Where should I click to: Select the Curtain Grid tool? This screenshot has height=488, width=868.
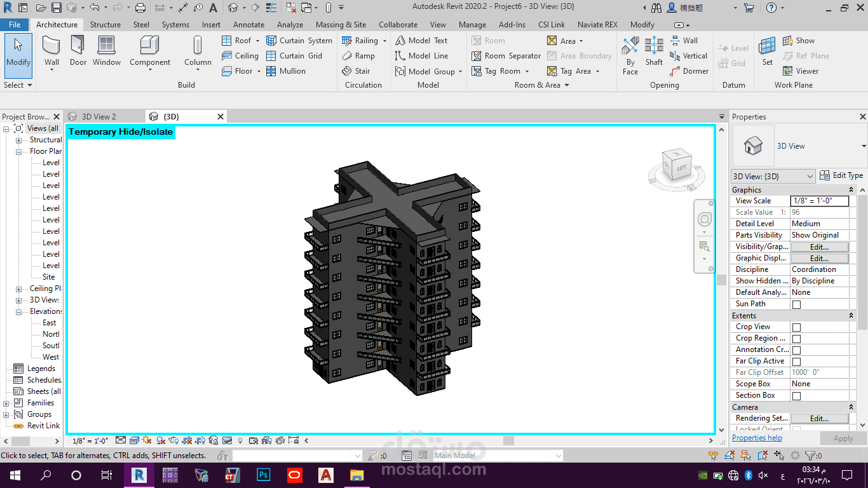[294, 56]
